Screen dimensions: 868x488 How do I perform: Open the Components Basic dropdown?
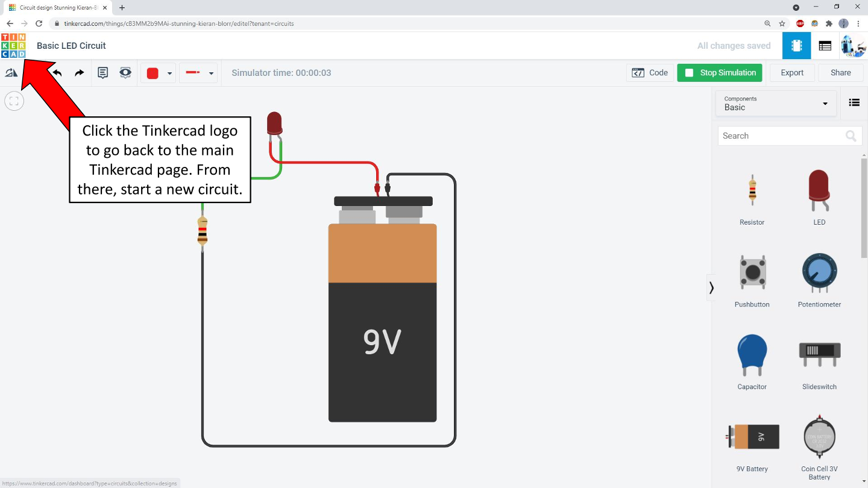click(x=776, y=104)
